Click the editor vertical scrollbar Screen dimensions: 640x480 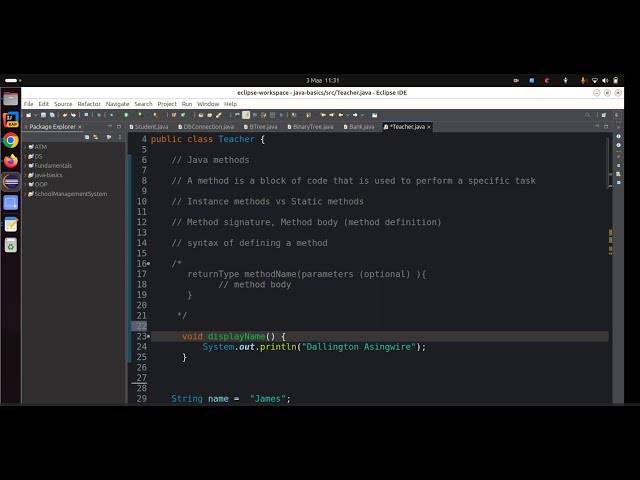click(x=607, y=162)
